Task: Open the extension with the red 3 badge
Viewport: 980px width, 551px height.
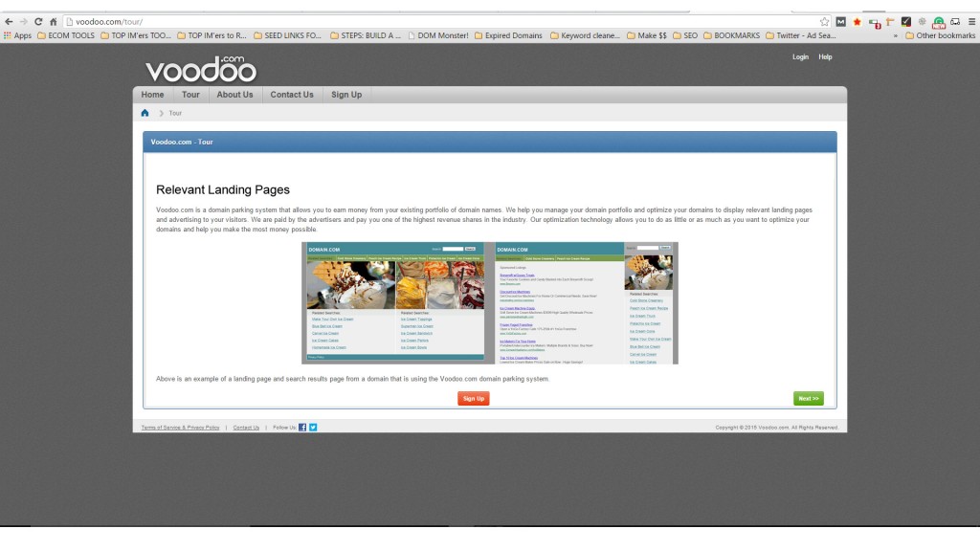Action: tap(874, 23)
